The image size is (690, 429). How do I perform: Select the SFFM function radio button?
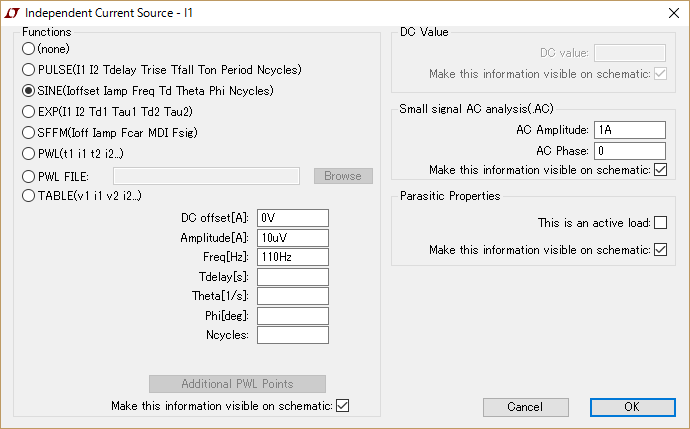pyautogui.click(x=28, y=132)
